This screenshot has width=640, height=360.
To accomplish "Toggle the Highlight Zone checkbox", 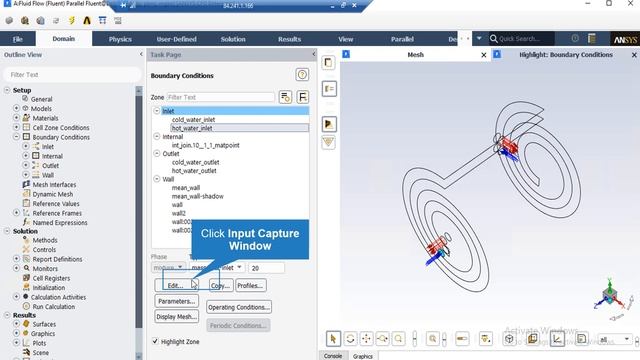I will coord(155,341).
